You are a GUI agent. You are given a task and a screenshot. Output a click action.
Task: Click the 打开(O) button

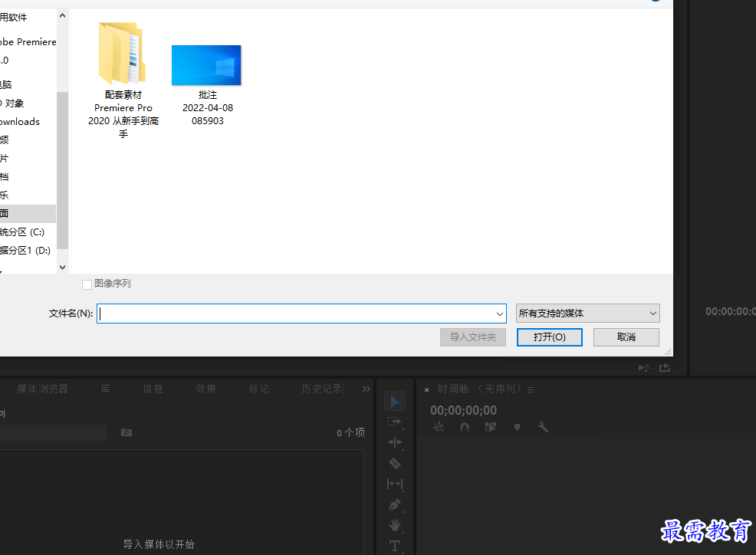click(549, 337)
